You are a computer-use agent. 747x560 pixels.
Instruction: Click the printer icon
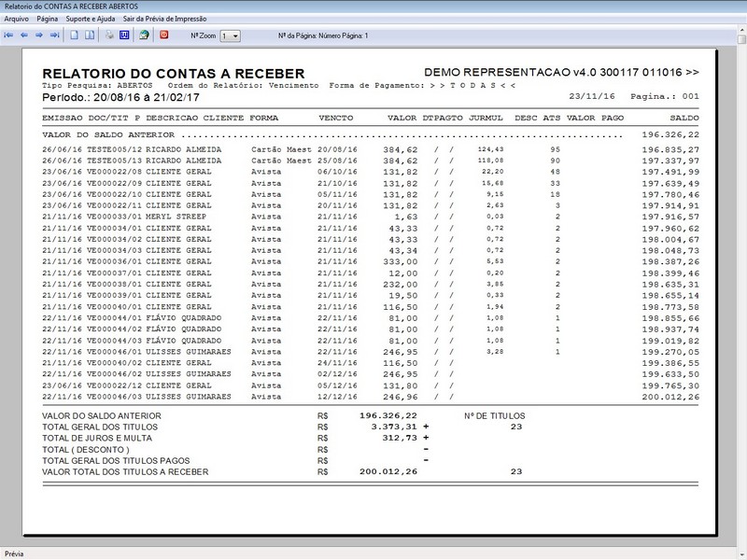[x=109, y=35]
